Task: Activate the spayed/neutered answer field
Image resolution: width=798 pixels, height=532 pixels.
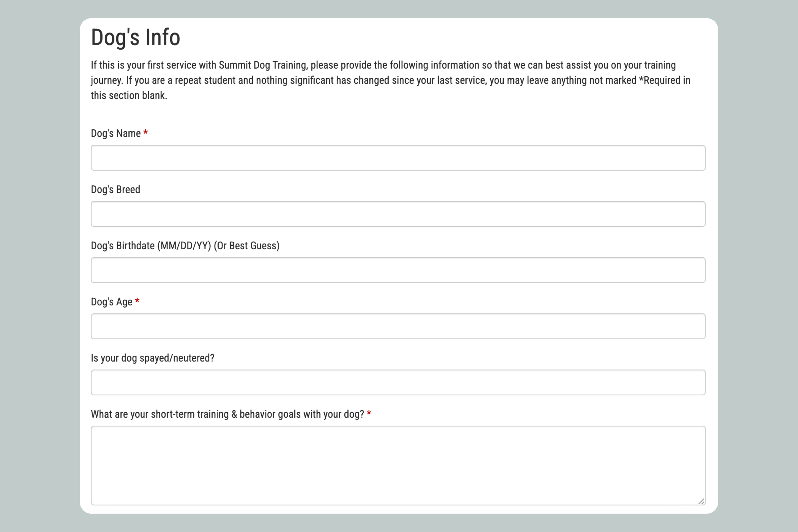Action: [x=398, y=382]
